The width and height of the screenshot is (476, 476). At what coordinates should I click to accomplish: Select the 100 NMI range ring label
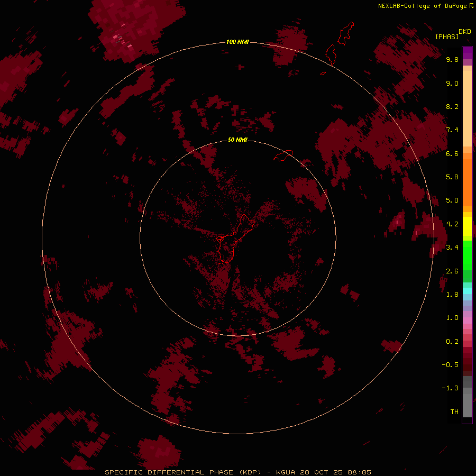[237, 42]
